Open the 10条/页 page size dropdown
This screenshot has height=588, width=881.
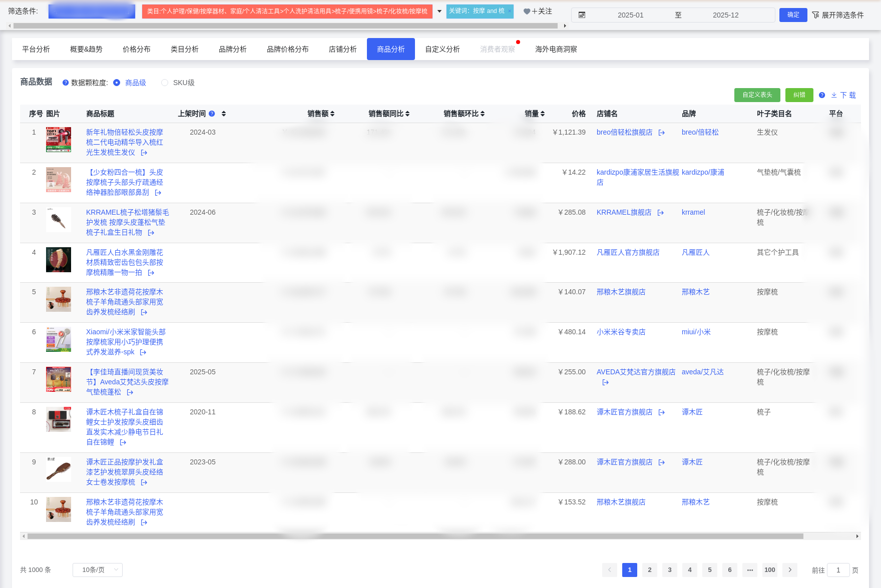tap(98, 569)
